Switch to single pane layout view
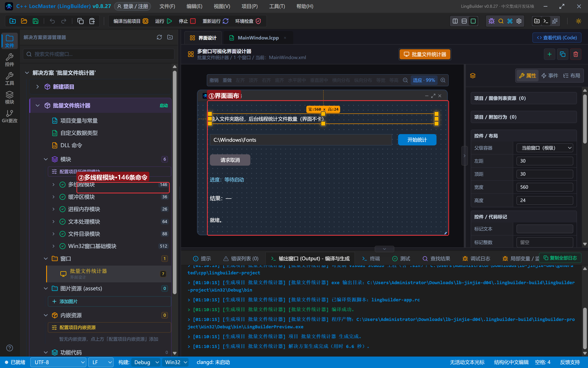Screen dimensions: 588x368 473,21
